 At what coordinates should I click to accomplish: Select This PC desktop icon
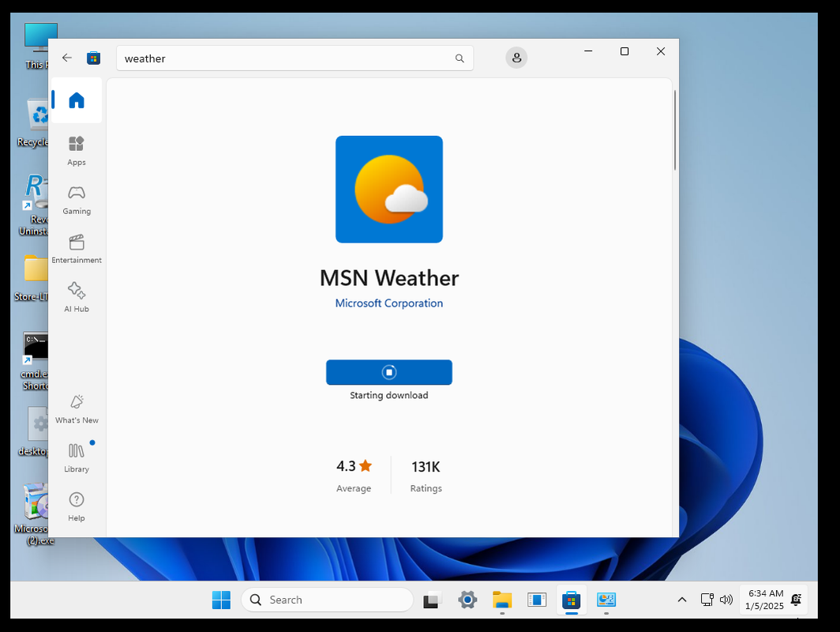coord(36,46)
